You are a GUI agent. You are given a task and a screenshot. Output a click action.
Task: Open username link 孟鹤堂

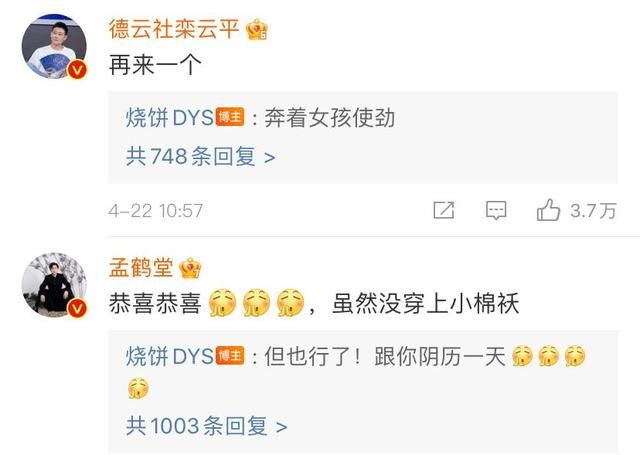(141, 268)
